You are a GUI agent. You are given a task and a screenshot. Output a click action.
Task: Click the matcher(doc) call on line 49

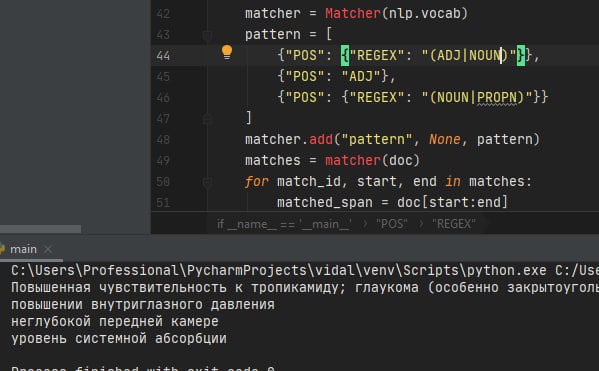pos(372,160)
